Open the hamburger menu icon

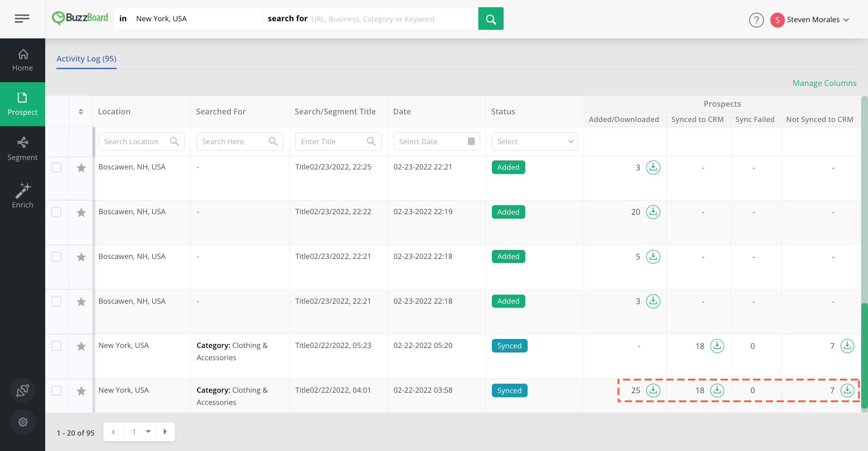click(x=22, y=19)
